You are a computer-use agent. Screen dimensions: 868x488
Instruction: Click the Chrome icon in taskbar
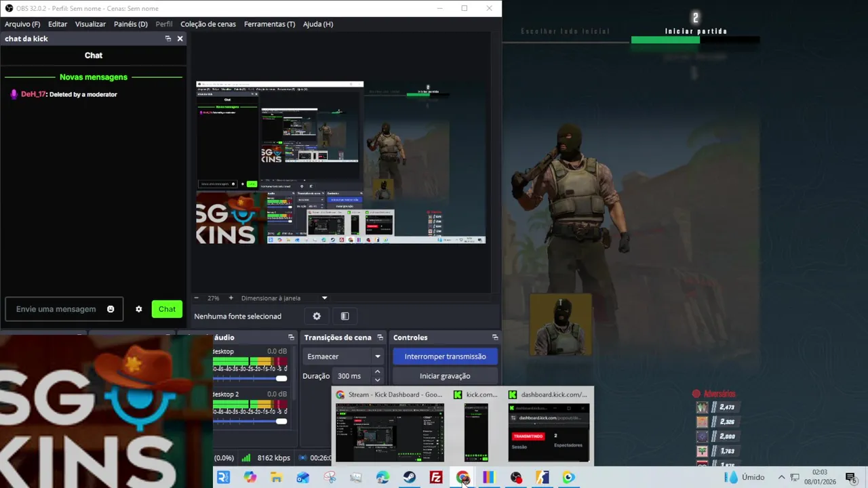(x=462, y=477)
